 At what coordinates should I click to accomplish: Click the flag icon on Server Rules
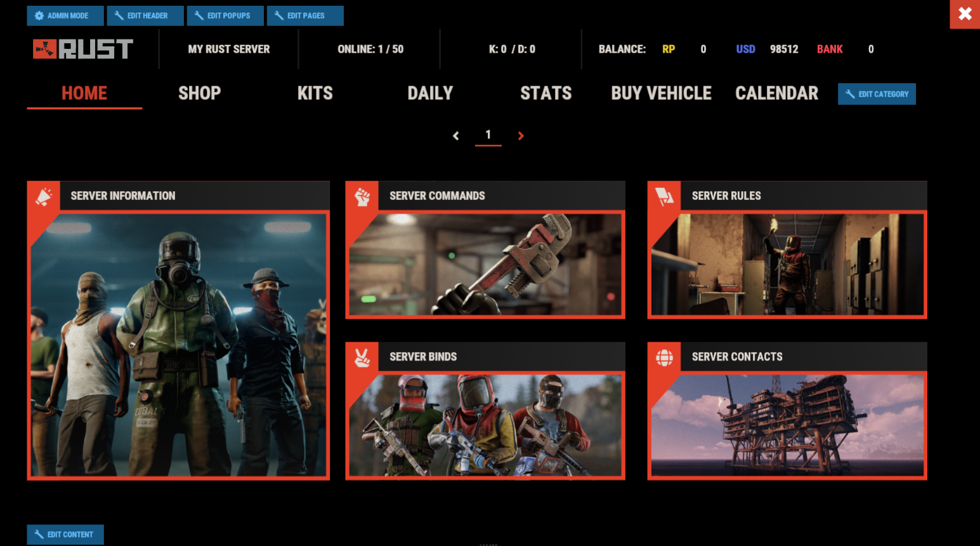[x=664, y=197]
